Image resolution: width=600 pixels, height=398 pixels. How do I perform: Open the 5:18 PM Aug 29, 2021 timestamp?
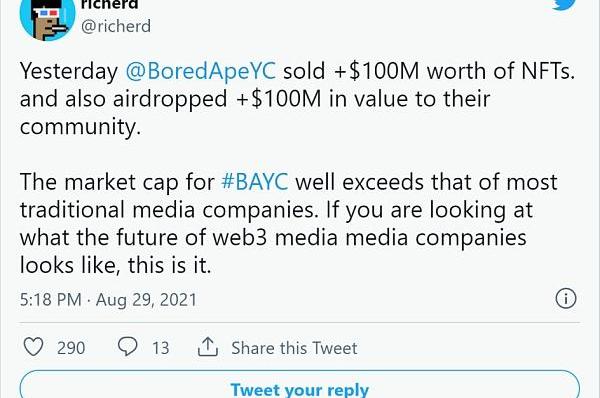point(108,299)
